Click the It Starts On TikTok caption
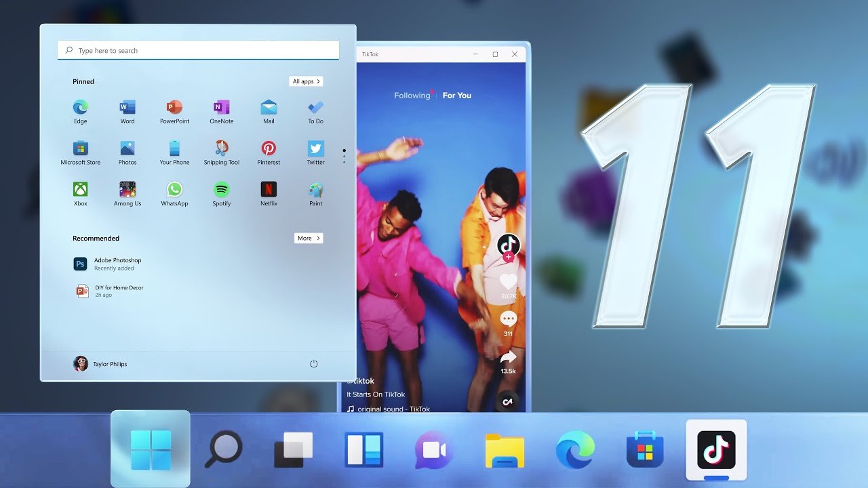868x488 pixels. (376, 394)
